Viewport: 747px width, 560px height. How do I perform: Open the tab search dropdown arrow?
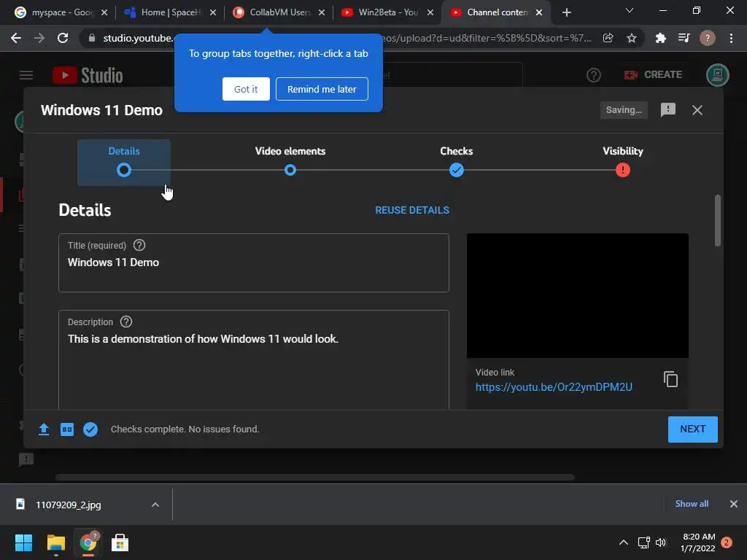click(x=630, y=10)
